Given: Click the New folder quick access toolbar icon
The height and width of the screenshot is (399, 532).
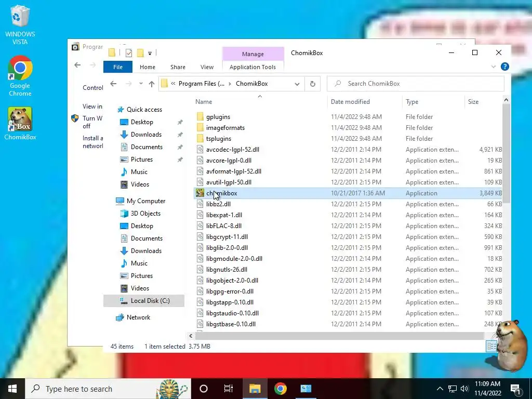Looking at the screenshot, I should 140,52.
